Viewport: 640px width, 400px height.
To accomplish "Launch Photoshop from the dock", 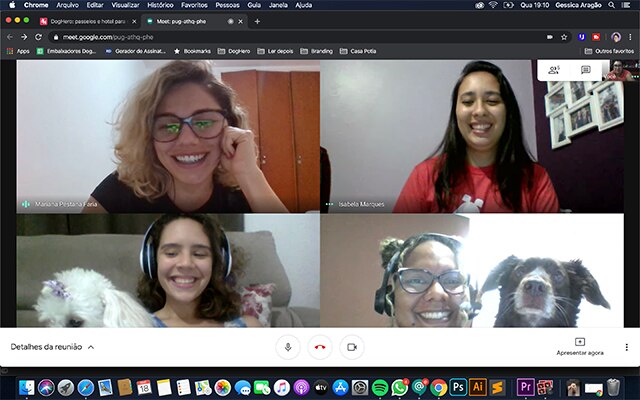I will (457, 387).
